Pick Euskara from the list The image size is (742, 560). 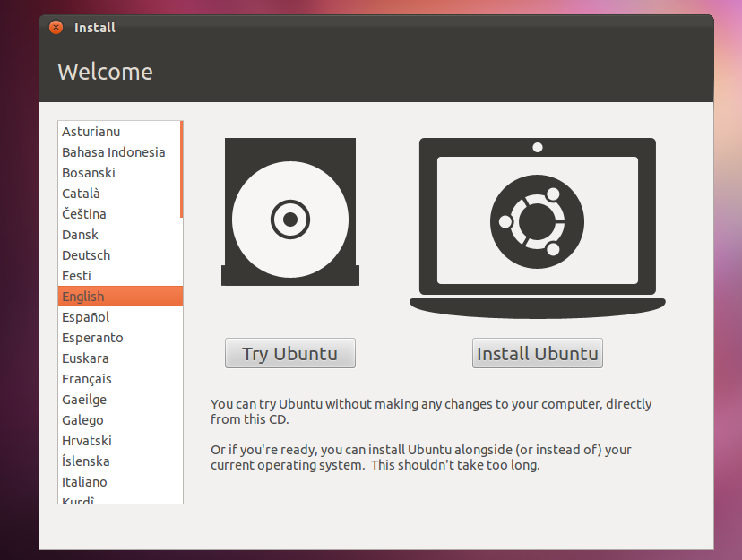(120, 358)
